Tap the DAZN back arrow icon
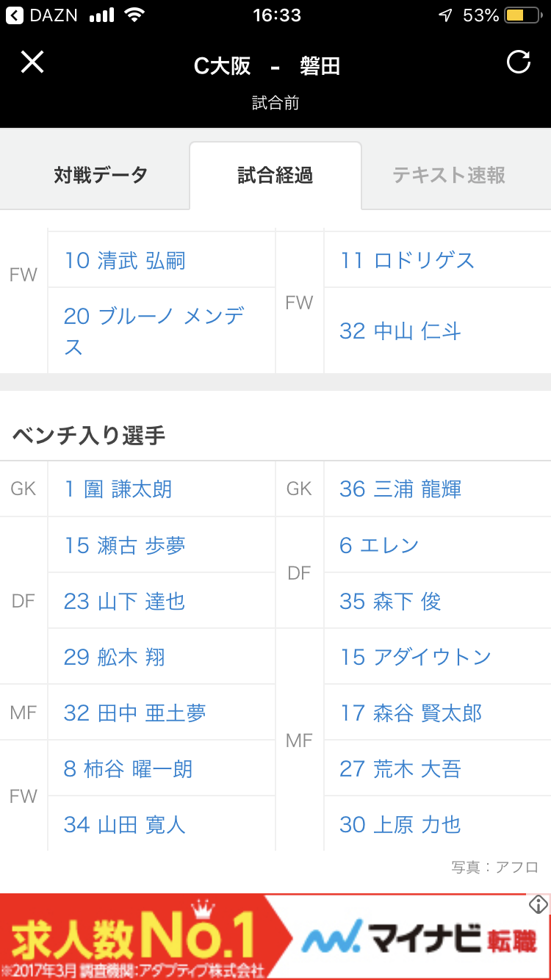 pyautogui.click(x=15, y=15)
